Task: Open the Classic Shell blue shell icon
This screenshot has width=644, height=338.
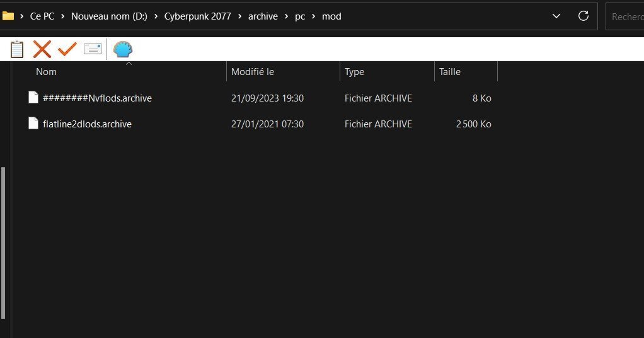Action: tap(123, 49)
